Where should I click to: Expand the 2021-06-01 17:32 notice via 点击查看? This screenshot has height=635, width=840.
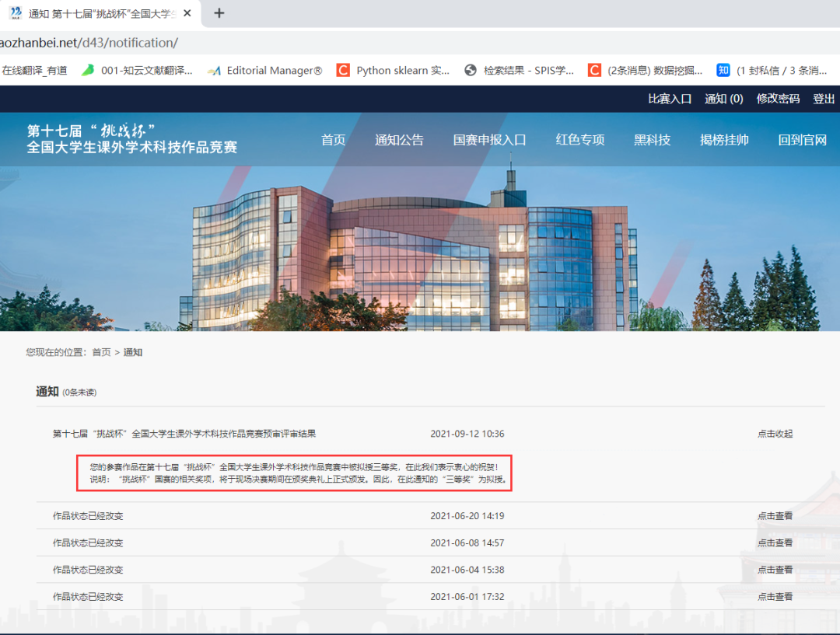point(775,597)
